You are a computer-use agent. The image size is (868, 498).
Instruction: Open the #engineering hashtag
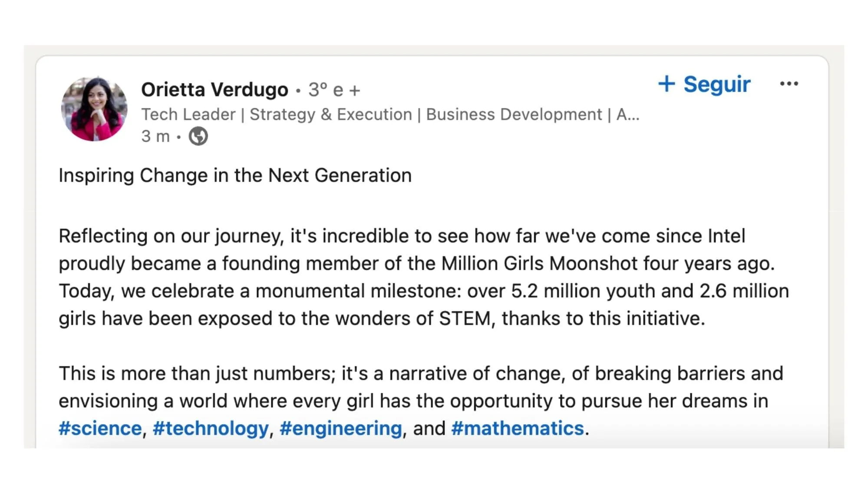tap(341, 429)
